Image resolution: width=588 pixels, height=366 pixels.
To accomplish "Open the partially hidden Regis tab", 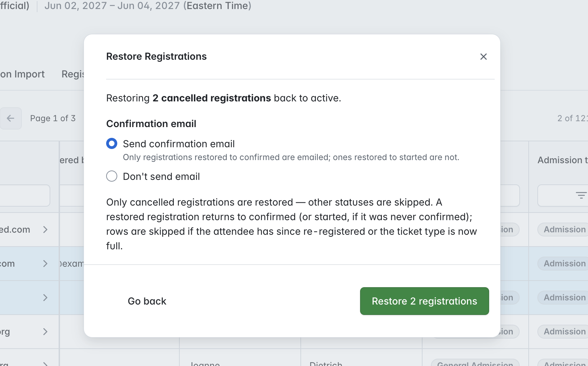I will [73, 74].
